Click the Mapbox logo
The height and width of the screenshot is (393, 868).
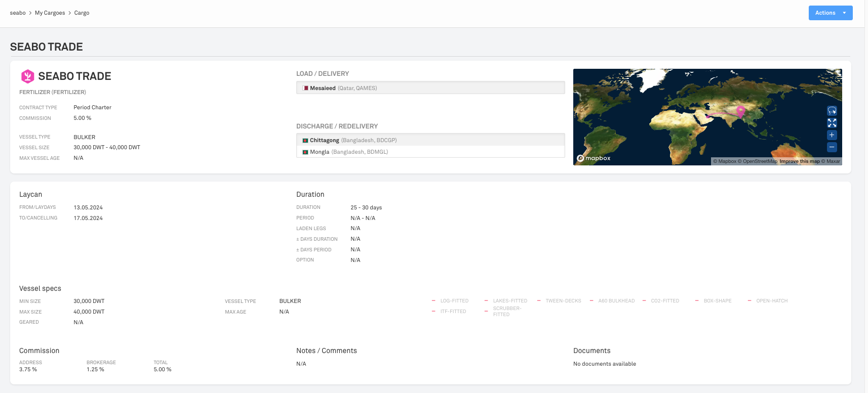coord(594,158)
